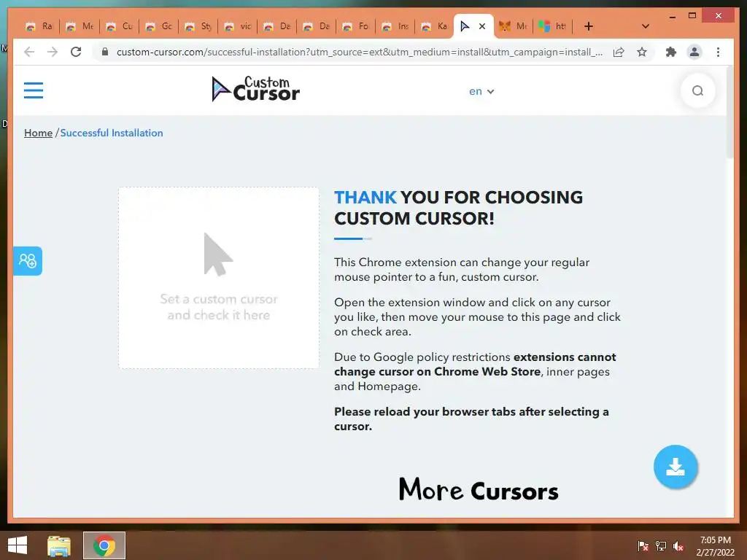The image size is (747, 560).
Task: Switch to the 'Ra' tab
Action: pos(39,26)
